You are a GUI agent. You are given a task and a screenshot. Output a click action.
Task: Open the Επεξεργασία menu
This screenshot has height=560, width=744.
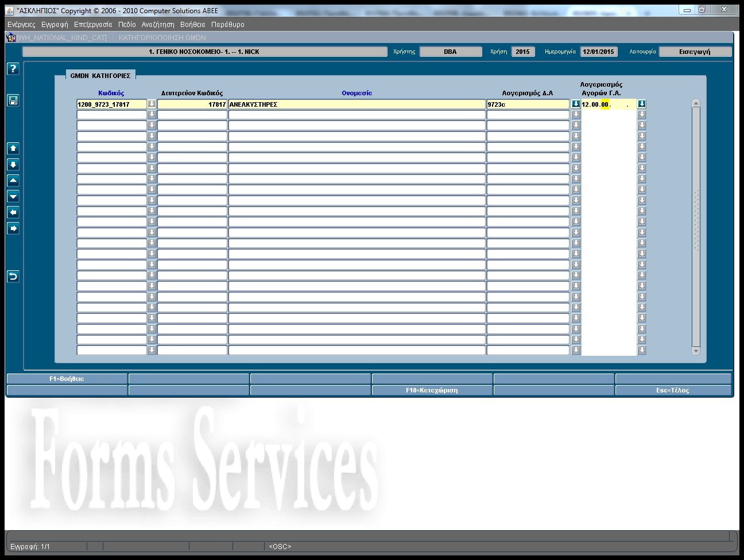pos(93,25)
